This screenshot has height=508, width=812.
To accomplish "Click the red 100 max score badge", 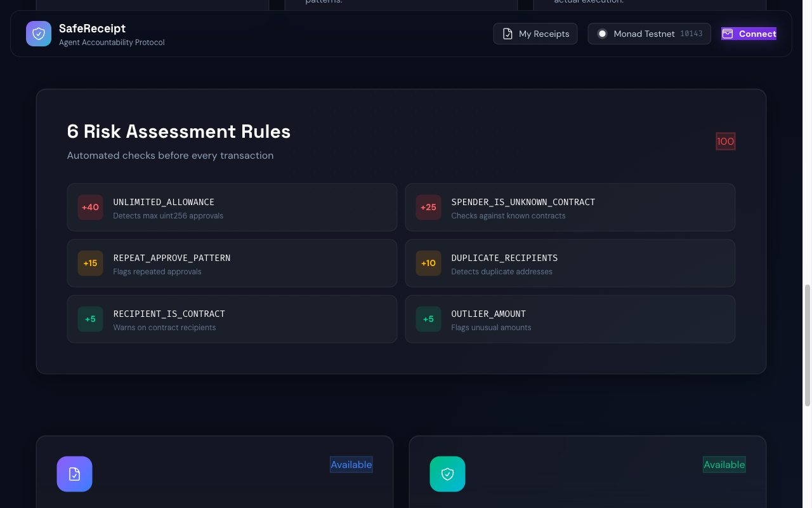I will [x=726, y=142].
